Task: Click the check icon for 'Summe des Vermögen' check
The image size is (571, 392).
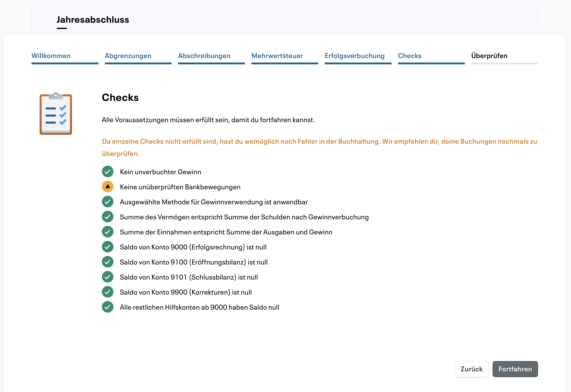Action: [107, 217]
